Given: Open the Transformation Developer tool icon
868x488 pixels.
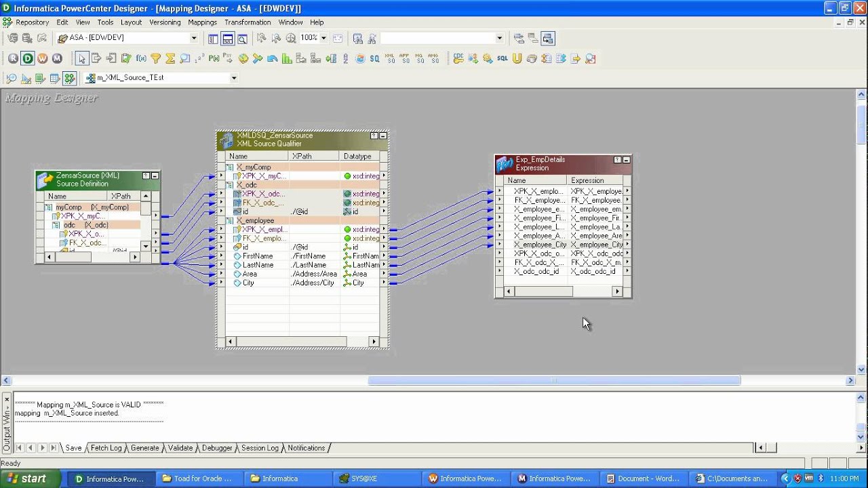Looking at the screenshot, I should [x=41, y=79].
